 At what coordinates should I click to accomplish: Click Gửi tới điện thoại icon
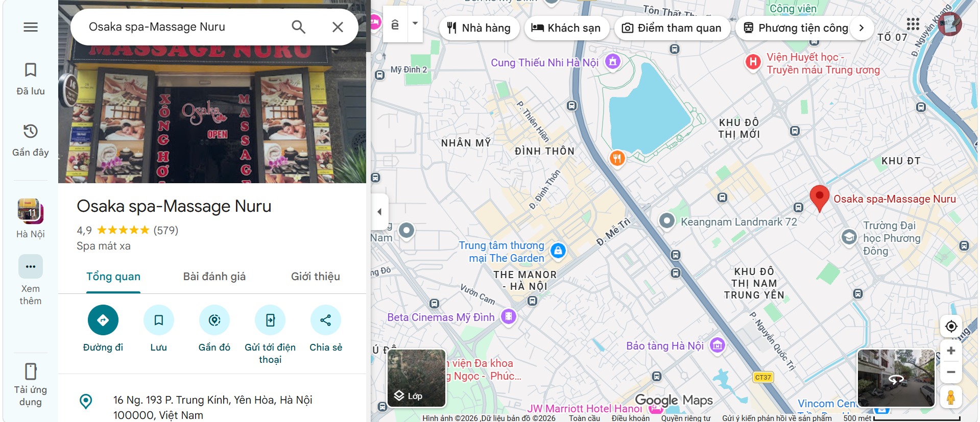click(x=270, y=320)
